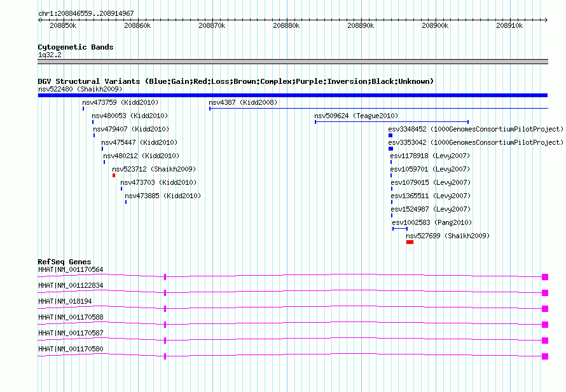Viewport: 566px width, 392px height.
Task: Select the red loss bar under nsv527699
Action: coord(410,242)
